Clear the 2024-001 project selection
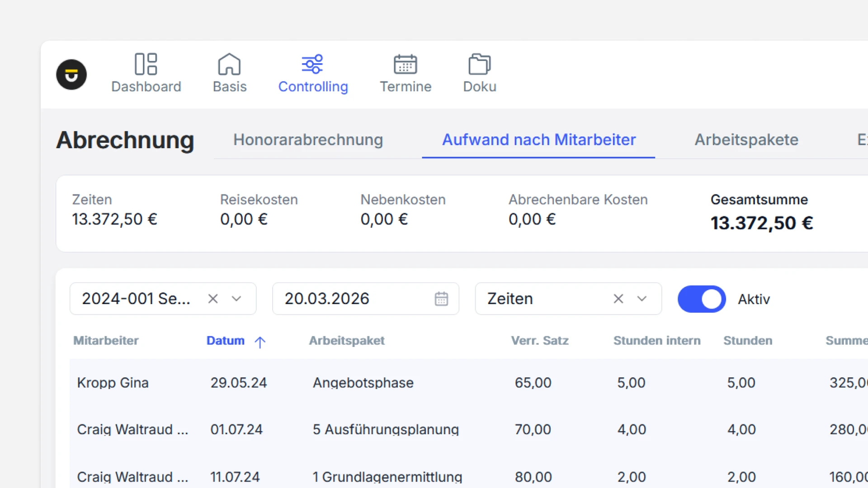Screen dimensions: 868x488 pos(213,299)
